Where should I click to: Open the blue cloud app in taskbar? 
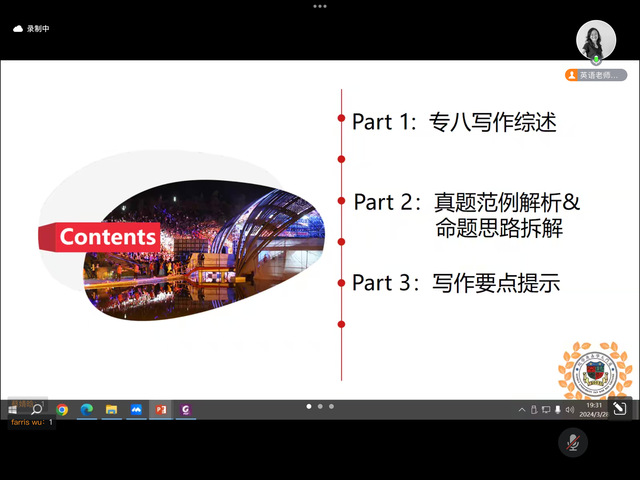tap(136, 409)
